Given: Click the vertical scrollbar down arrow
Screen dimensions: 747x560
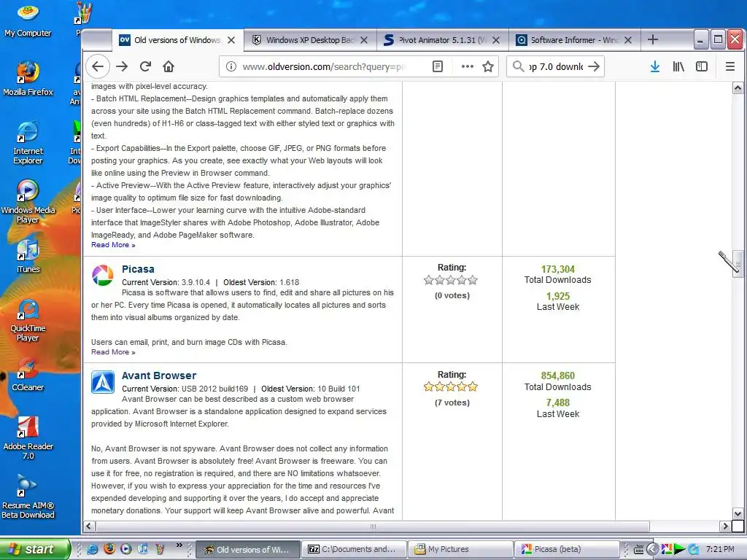Looking at the screenshot, I should 738,514.
